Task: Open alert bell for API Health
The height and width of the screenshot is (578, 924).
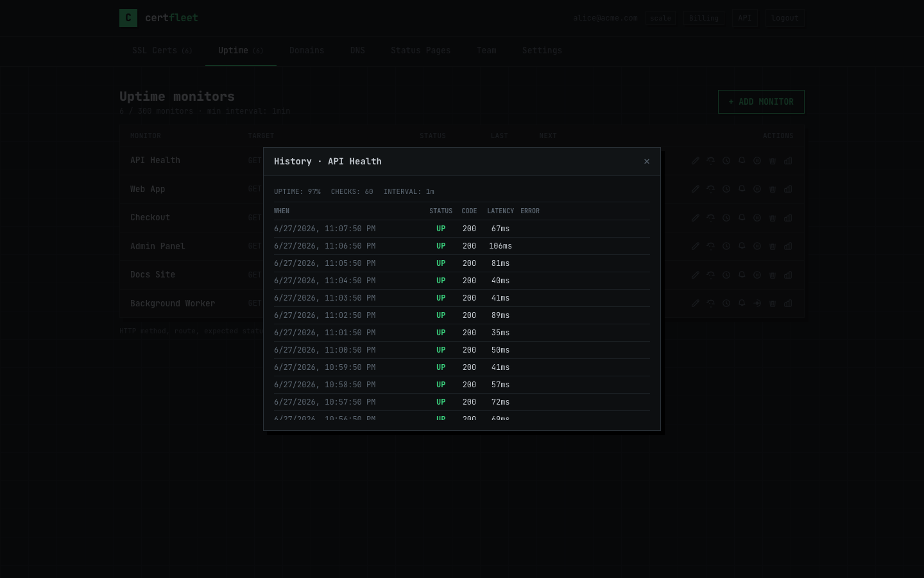Action: pyautogui.click(x=742, y=161)
